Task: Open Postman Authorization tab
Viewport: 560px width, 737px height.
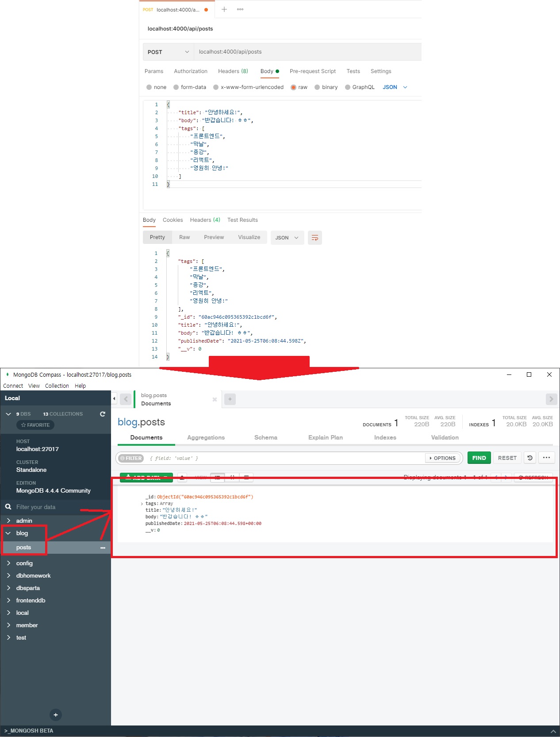Action: (191, 71)
